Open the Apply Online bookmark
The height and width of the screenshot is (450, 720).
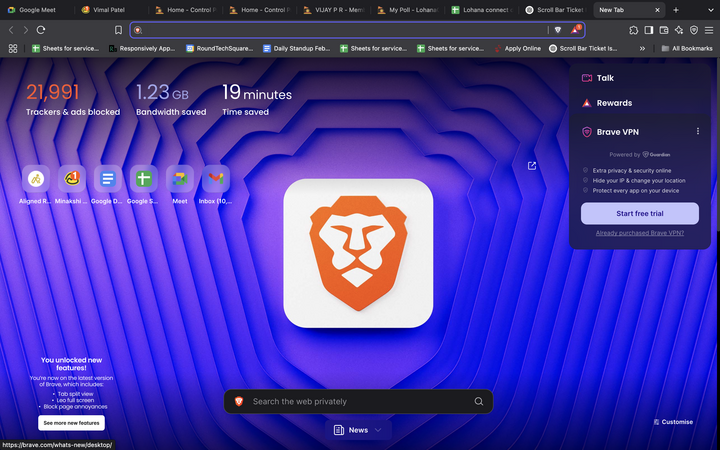(518, 48)
